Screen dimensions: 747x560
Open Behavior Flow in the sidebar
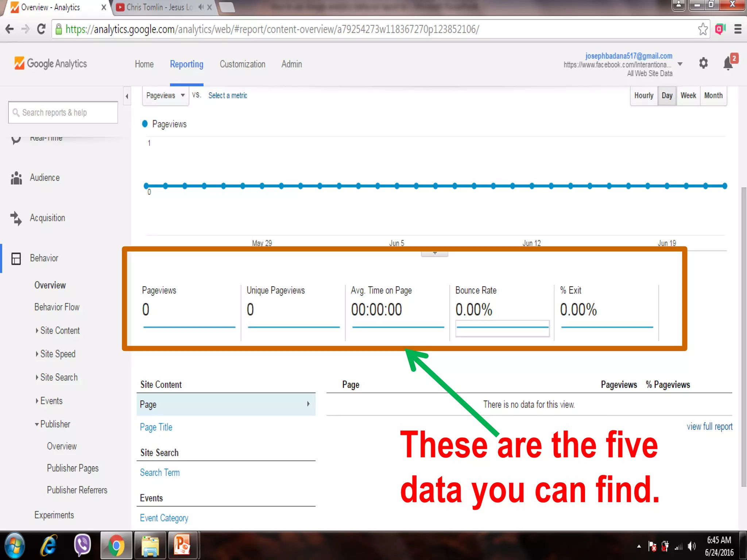(x=57, y=307)
